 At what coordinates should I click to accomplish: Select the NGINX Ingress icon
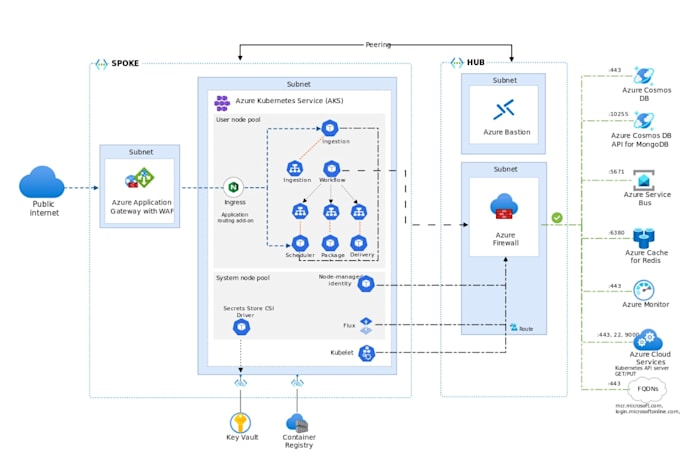(233, 187)
